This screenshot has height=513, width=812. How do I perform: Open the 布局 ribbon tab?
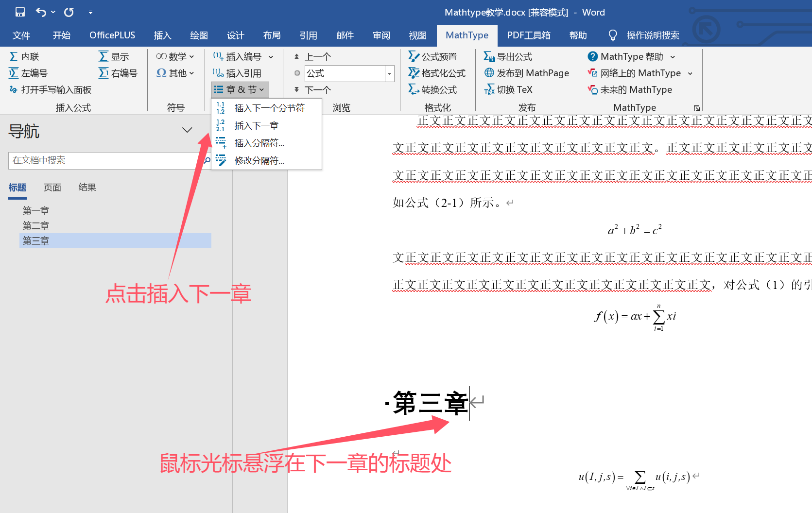272,35
